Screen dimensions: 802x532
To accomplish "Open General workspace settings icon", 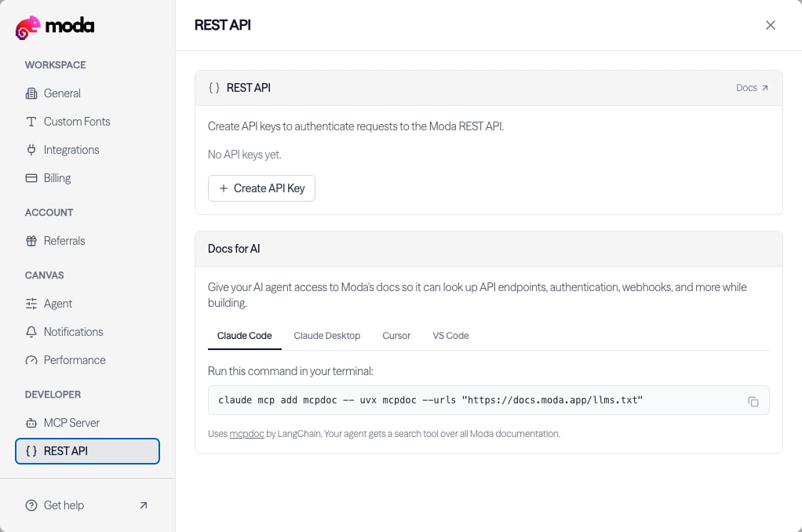I will (31, 93).
